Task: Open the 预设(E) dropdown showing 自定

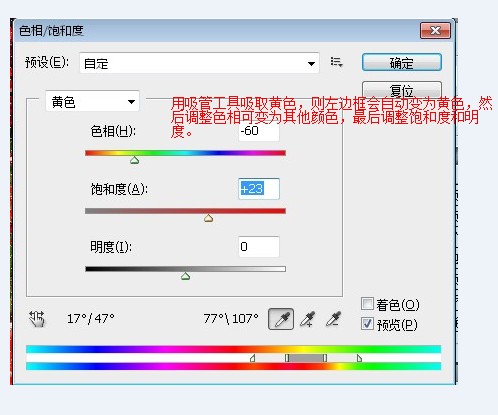Action: click(199, 63)
